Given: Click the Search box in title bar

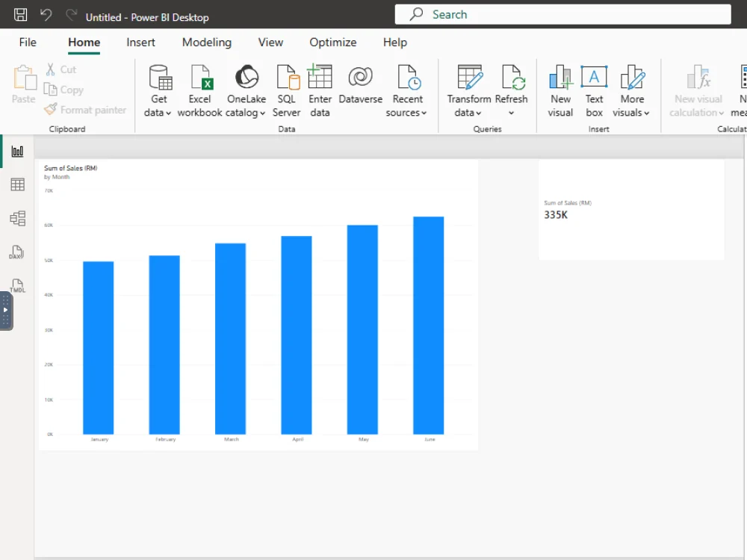Looking at the screenshot, I should 562,14.
